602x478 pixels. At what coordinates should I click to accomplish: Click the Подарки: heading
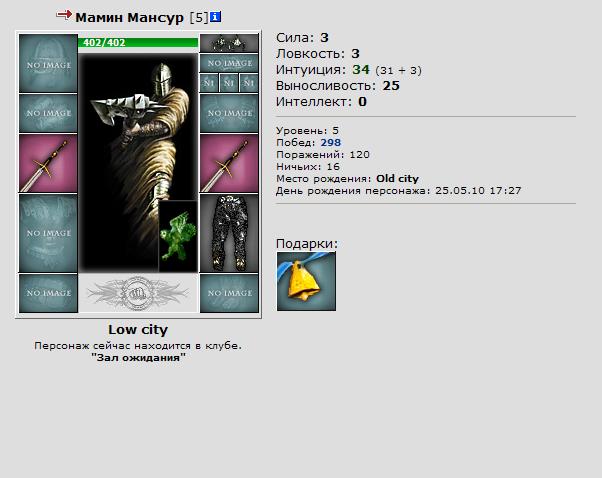(307, 244)
